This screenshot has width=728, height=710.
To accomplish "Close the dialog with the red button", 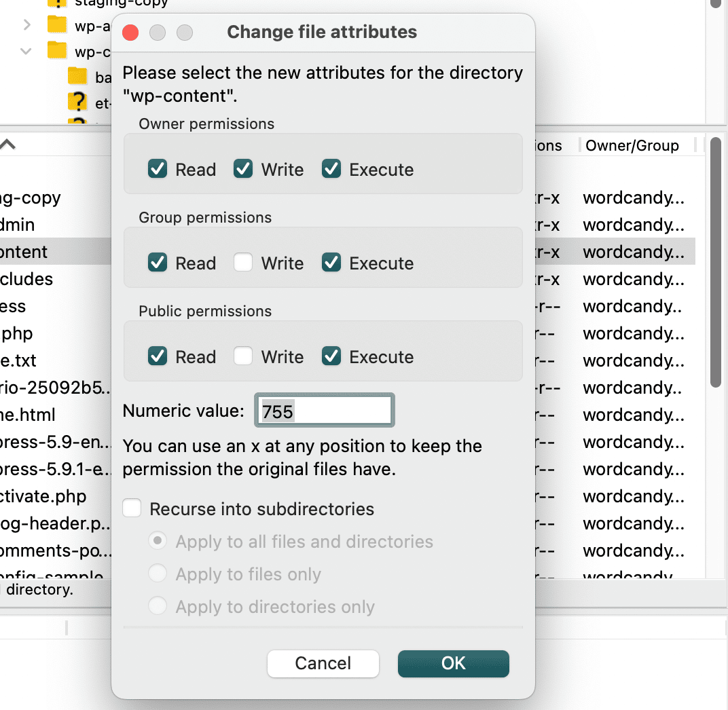I will click(x=130, y=33).
